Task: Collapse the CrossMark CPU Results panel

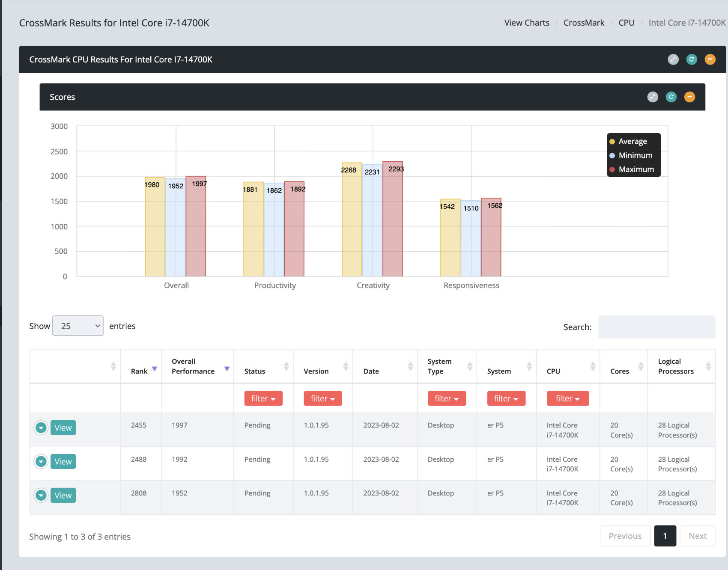Action: [x=710, y=59]
